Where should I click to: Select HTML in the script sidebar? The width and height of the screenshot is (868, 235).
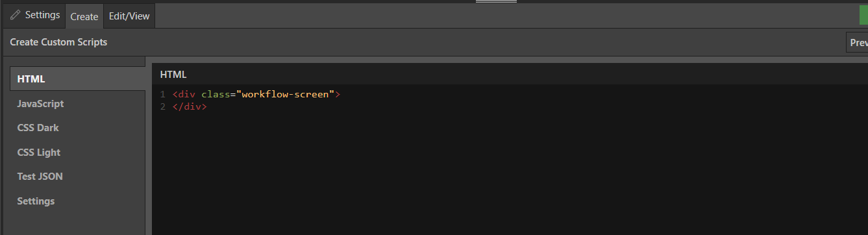click(77, 79)
